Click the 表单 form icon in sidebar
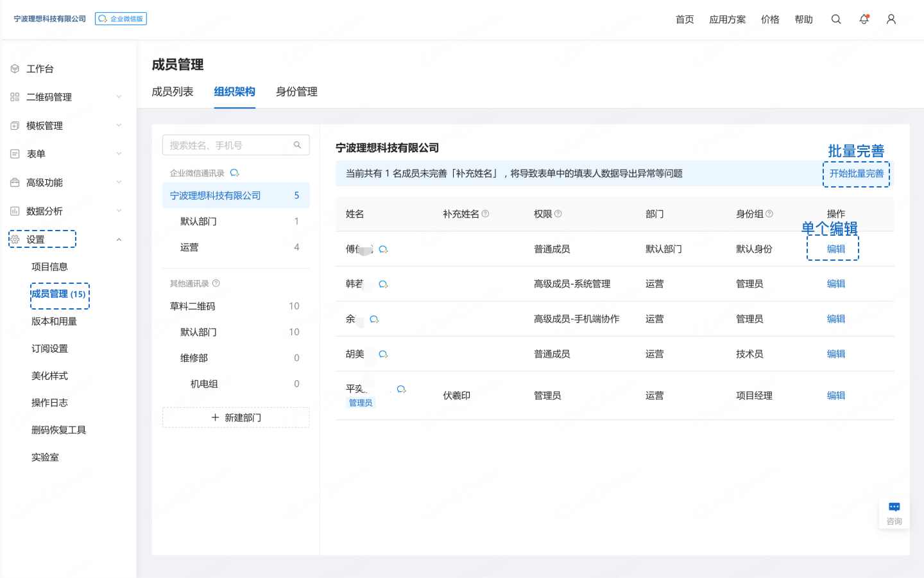924x578 pixels. click(15, 154)
